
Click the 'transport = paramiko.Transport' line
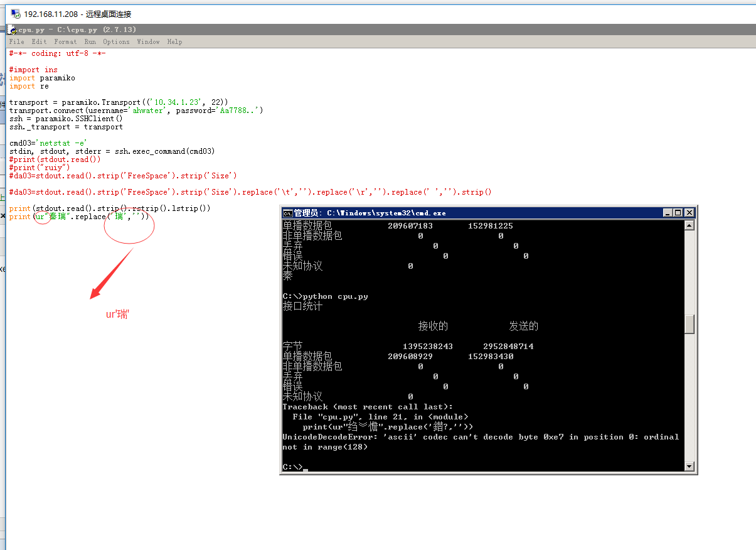pos(119,102)
